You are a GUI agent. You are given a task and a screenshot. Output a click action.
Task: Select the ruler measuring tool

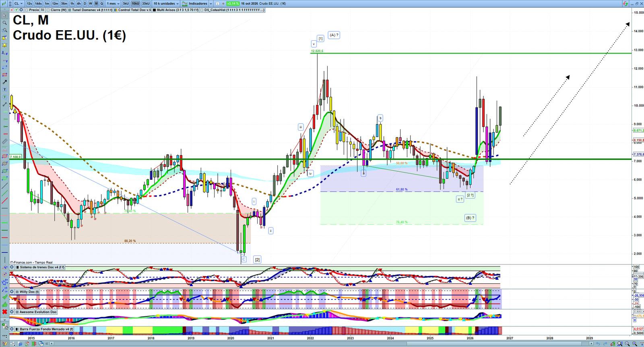click(4, 141)
